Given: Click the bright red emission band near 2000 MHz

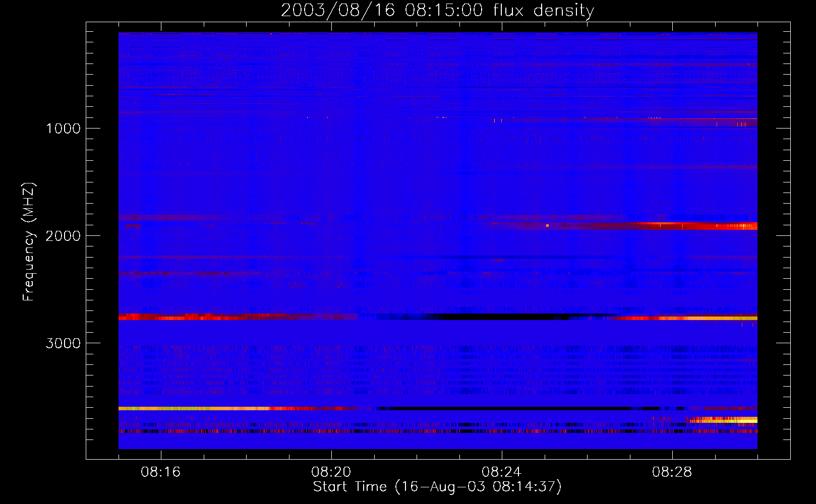Looking at the screenshot, I should tap(696, 226).
